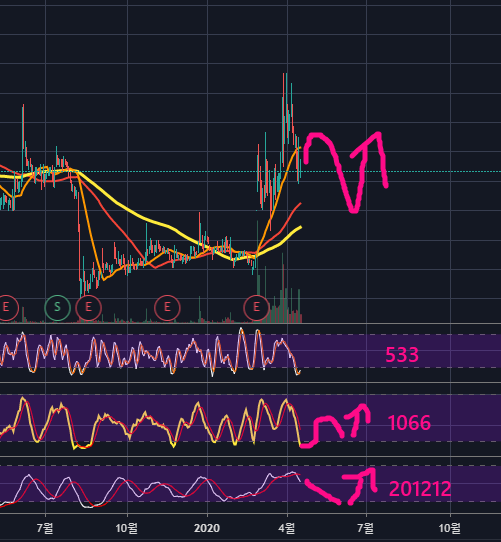
Task: Open the E earnings marker between 10월 and 2020
Action: point(167,307)
